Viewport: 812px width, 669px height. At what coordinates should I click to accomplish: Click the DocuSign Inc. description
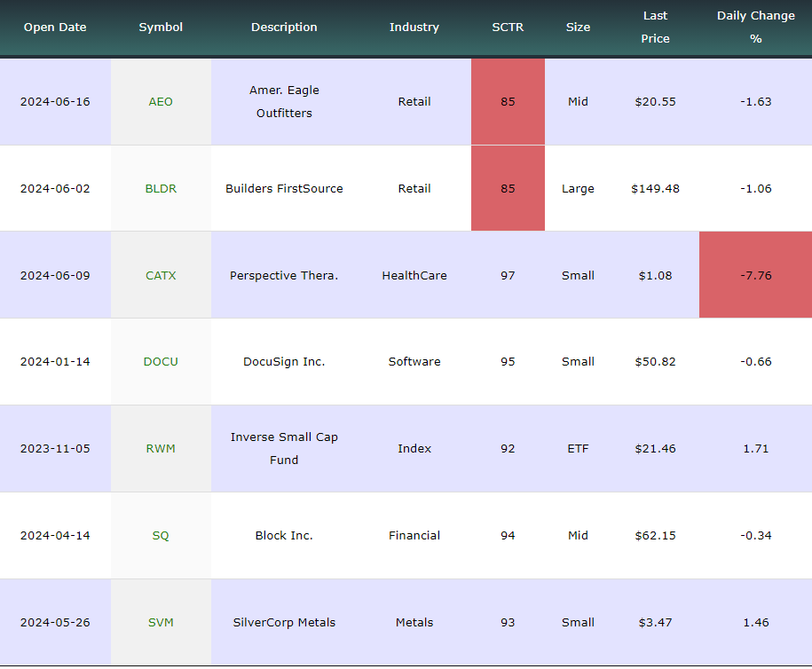tap(284, 361)
